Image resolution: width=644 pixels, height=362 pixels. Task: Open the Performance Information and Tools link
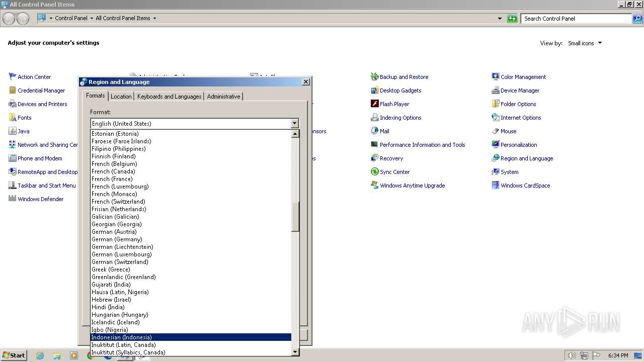click(422, 145)
